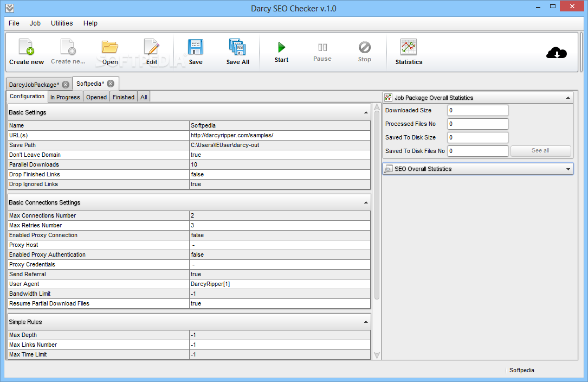The width and height of the screenshot is (588, 382).
Task: Select the Enabled Proxy Connection row
Action: pyautogui.click(x=189, y=235)
